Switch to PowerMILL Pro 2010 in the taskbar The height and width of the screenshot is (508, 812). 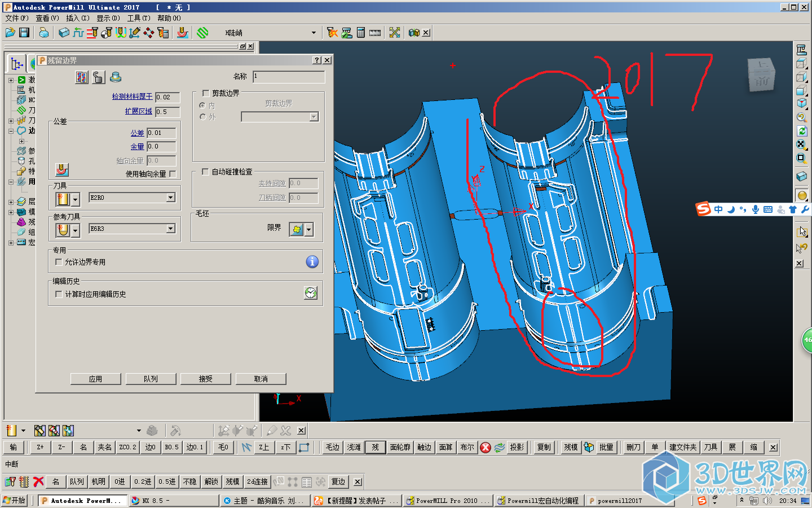pos(448,501)
